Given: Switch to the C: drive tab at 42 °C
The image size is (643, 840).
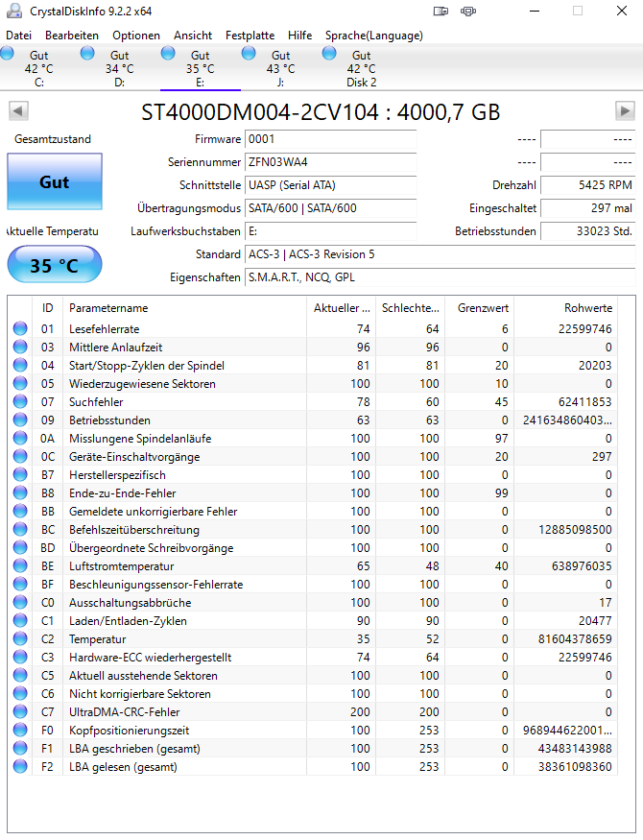Looking at the screenshot, I should pyautogui.click(x=39, y=68).
